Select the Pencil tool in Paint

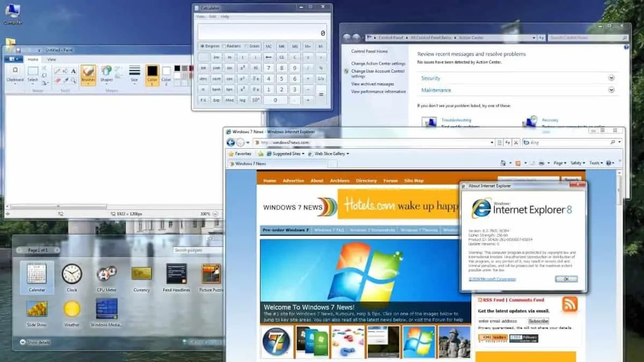[x=58, y=71]
